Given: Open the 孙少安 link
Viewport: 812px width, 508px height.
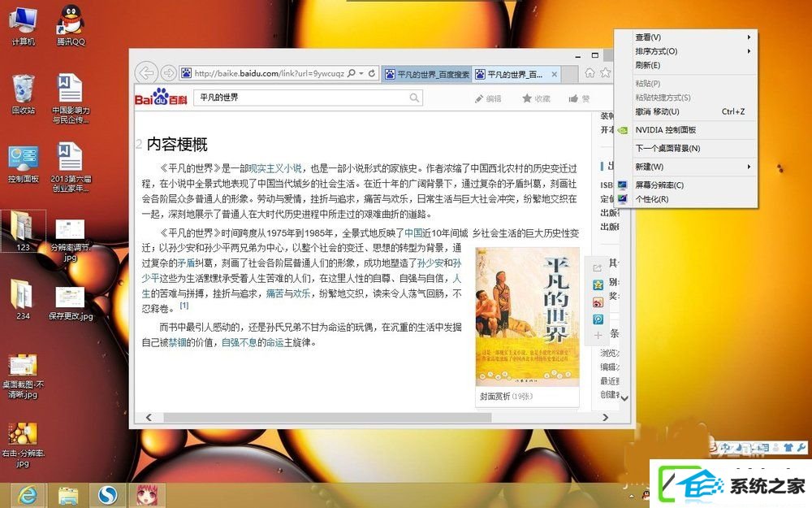Looking at the screenshot, I should coord(430,263).
